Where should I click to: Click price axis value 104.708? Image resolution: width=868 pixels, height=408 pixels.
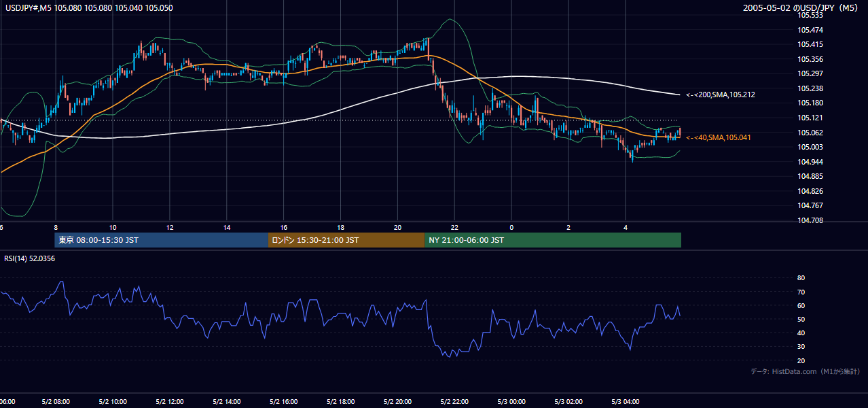(x=810, y=220)
